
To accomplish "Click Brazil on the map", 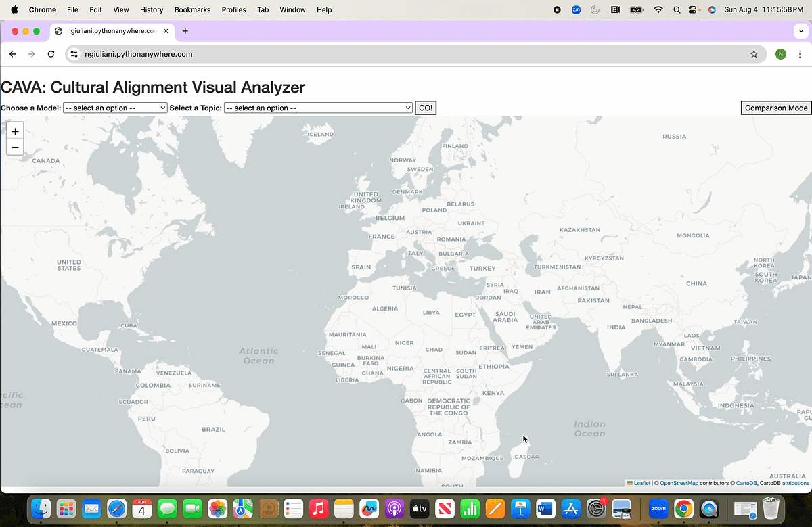I will pos(214,429).
